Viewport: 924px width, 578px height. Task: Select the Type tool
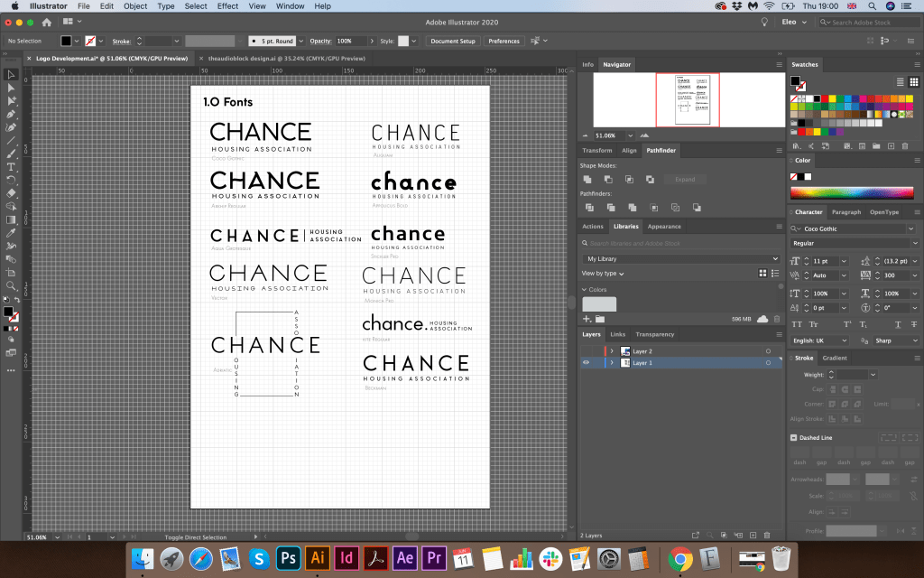tap(11, 167)
